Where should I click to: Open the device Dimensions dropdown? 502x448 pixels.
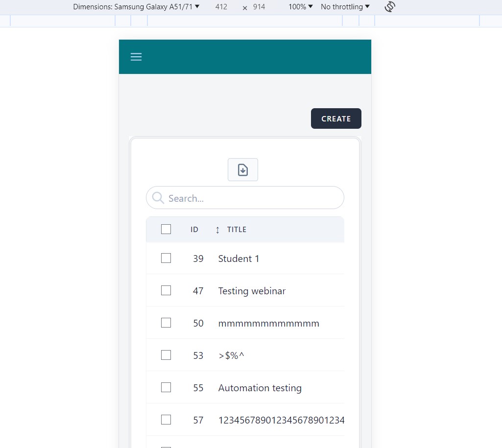pyautogui.click(x=136, y=7)
